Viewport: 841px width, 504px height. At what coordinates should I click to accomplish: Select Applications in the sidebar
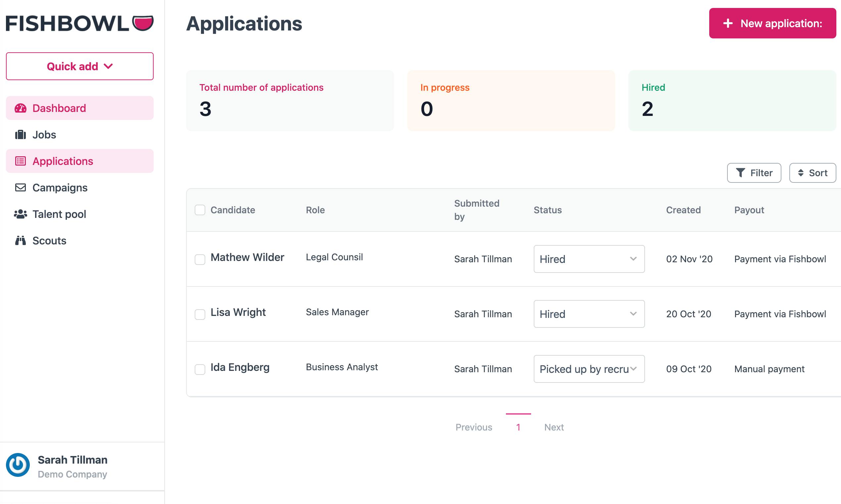(80, 161)
